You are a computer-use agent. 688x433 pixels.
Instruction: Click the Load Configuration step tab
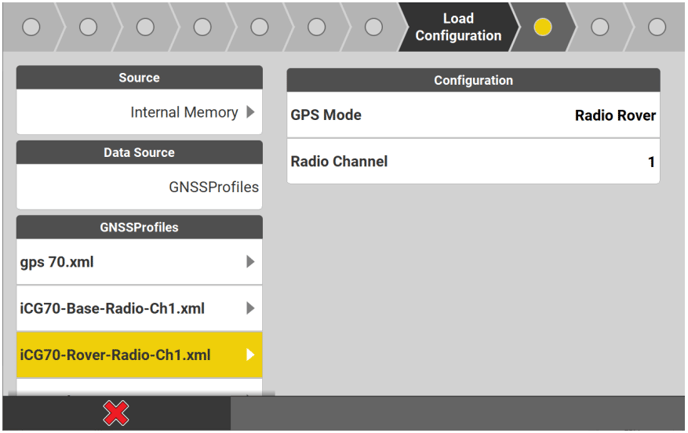458,27
